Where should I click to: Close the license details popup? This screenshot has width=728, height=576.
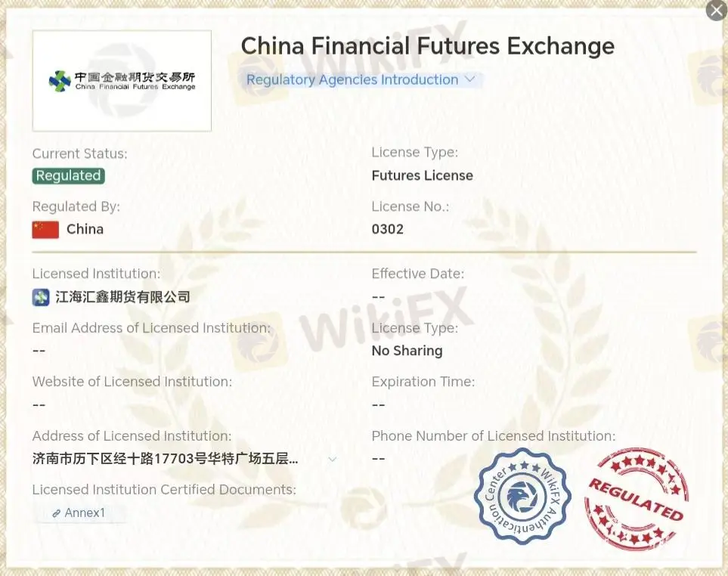[716, 11]
